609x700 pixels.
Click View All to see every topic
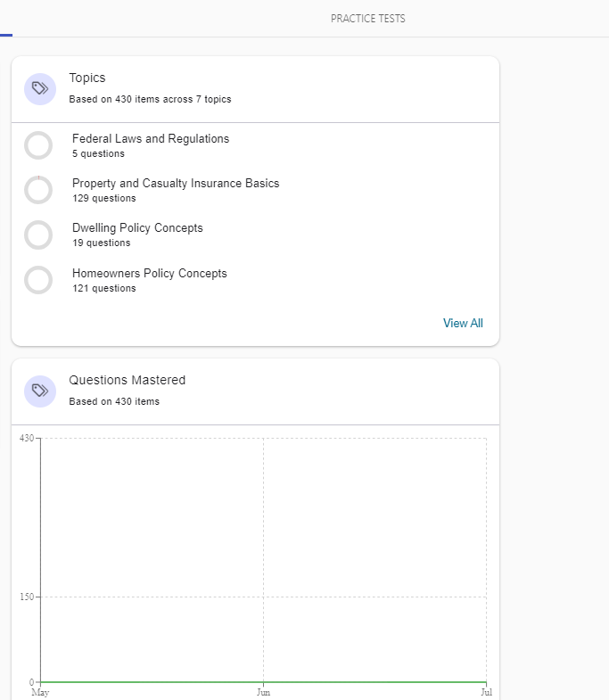(x=463, y=323)
